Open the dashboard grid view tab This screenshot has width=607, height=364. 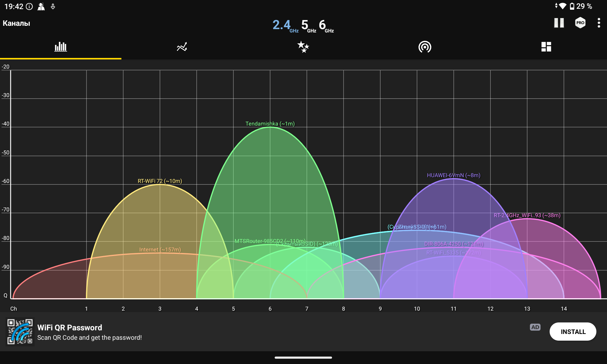point(546,47)
